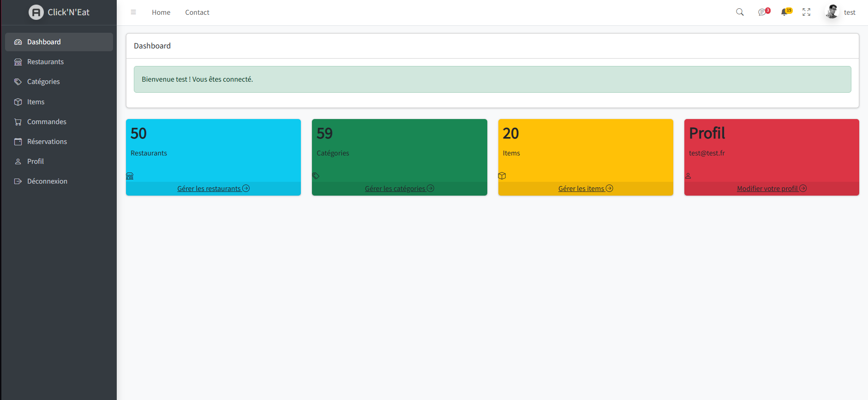Screen dimensions: 868x400
Task: Click the search magnifier icon
Action: click(740, 12)
